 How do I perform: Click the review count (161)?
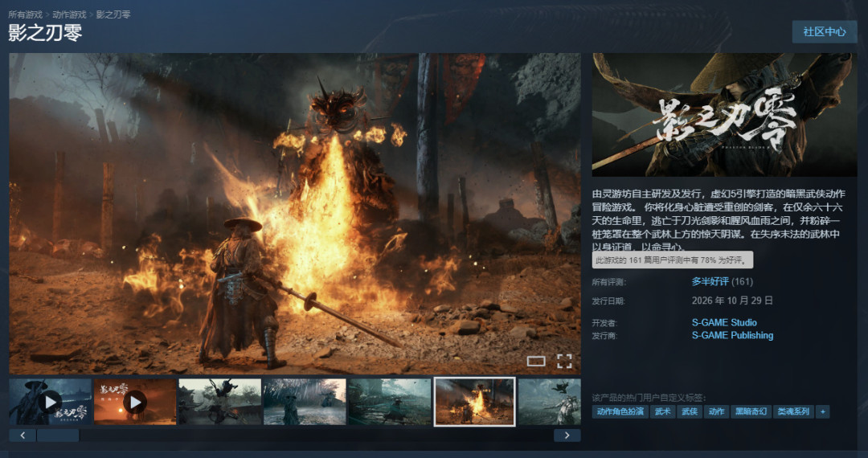point(743,281)
